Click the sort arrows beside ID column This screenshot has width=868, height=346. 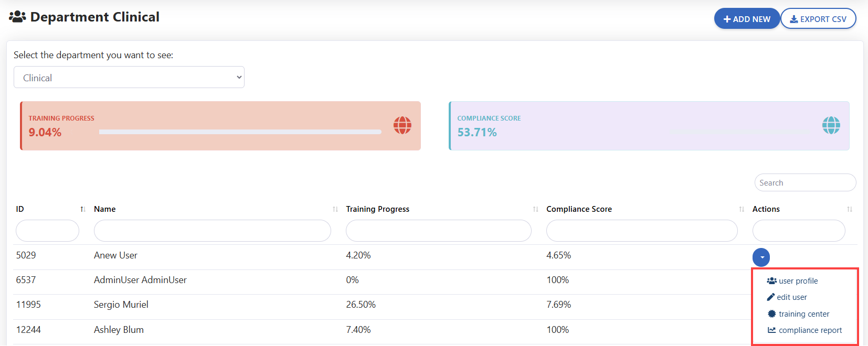coord(82,209)
